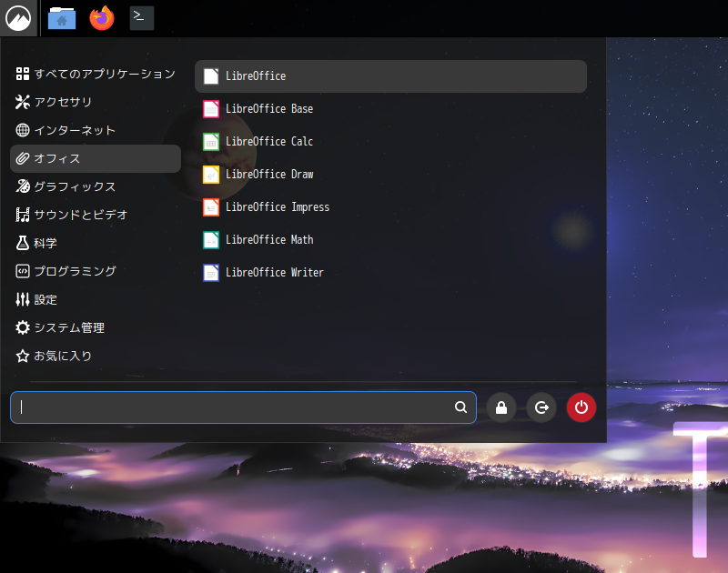Click the LibreOffice Impress icon
Image resolution: width=728 pixels, height=573 pixels.
(x=211, y=207)
